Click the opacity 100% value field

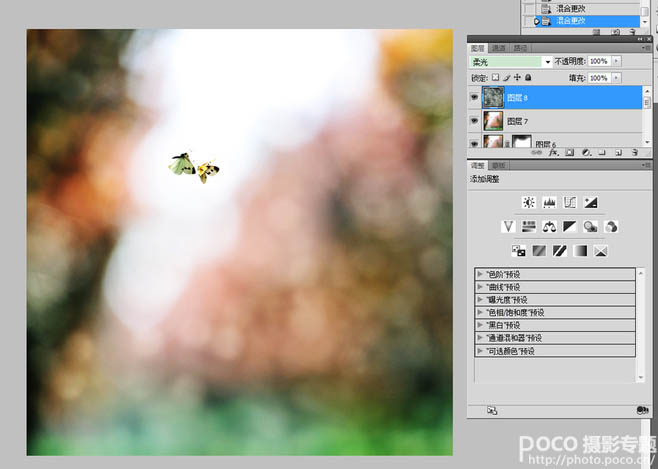coord(599,61)
